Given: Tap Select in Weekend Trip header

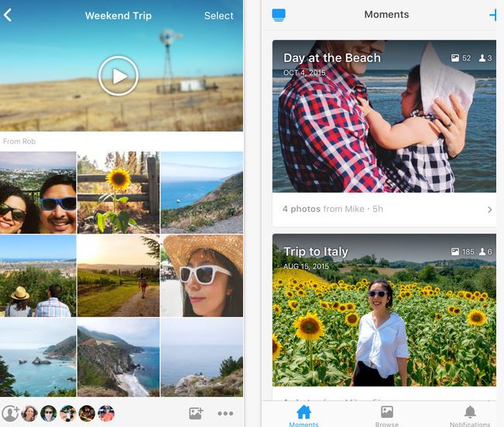Looking at the screenshot, I should (x=218, y=15).
